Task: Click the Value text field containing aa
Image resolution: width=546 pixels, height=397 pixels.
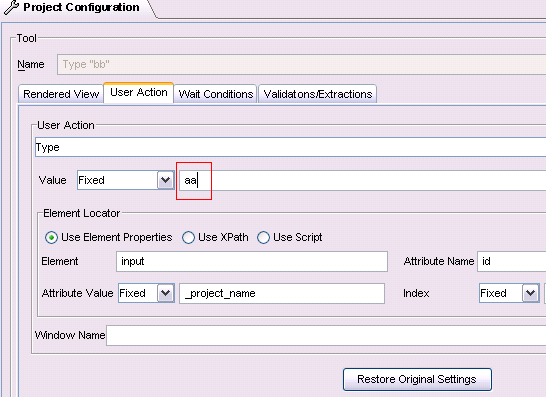Action: click(x=362, y=180)
